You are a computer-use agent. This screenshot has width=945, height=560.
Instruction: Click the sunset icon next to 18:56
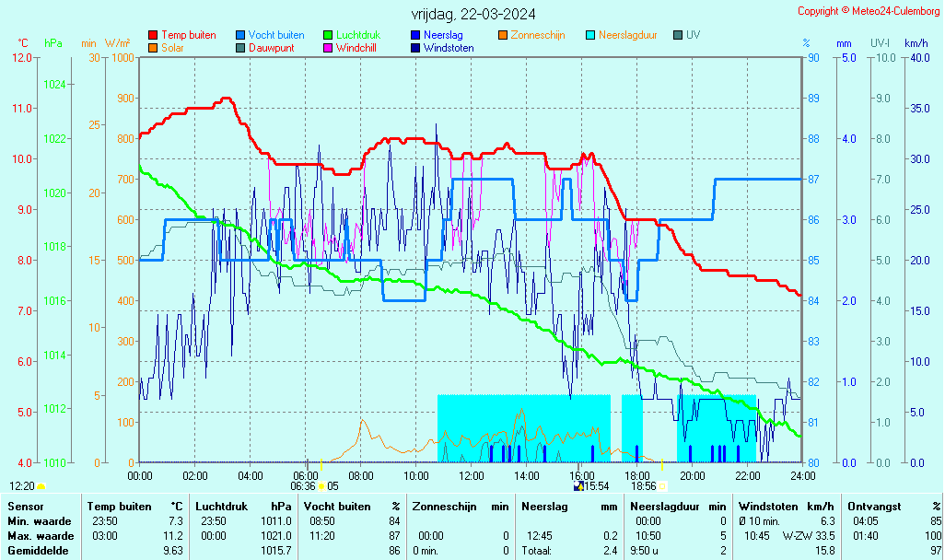tap(662, 486)
